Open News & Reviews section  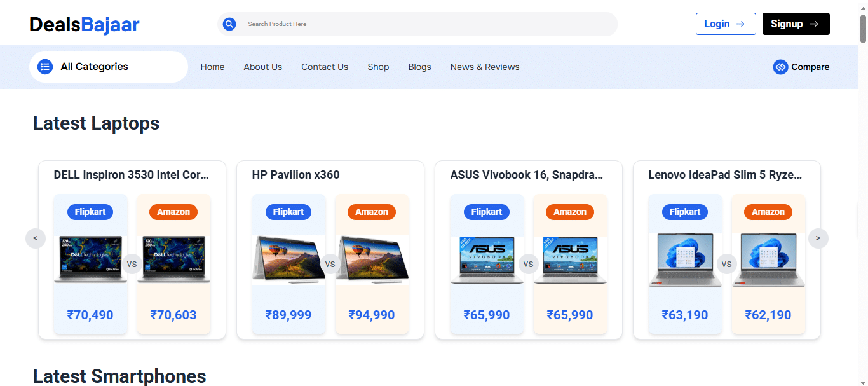click(x=485, y=67)
